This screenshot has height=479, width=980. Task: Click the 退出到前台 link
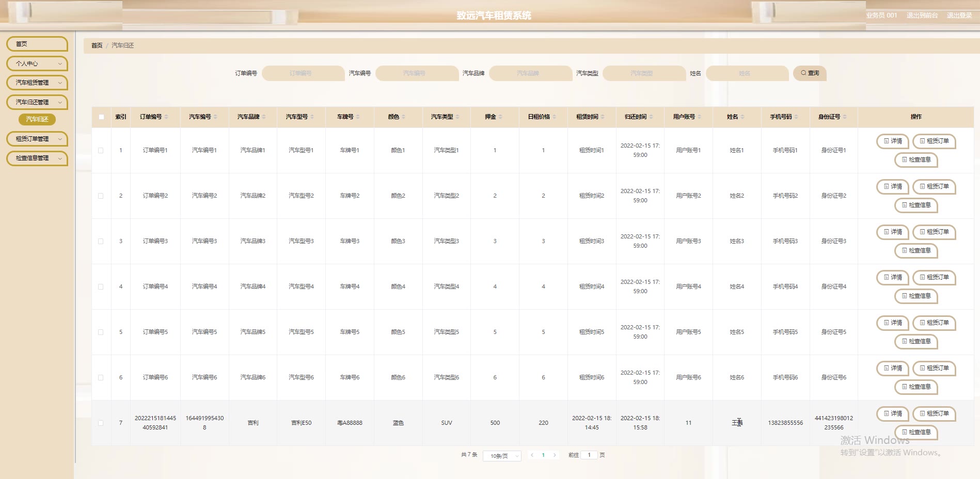pyautogui.click(x=922, y=15)
